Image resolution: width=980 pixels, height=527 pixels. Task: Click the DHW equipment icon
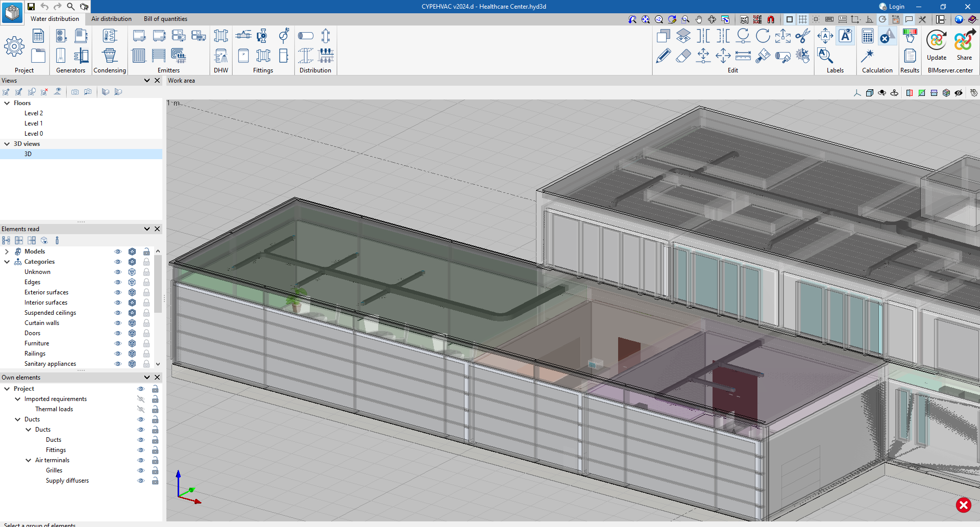pos(221,56)
